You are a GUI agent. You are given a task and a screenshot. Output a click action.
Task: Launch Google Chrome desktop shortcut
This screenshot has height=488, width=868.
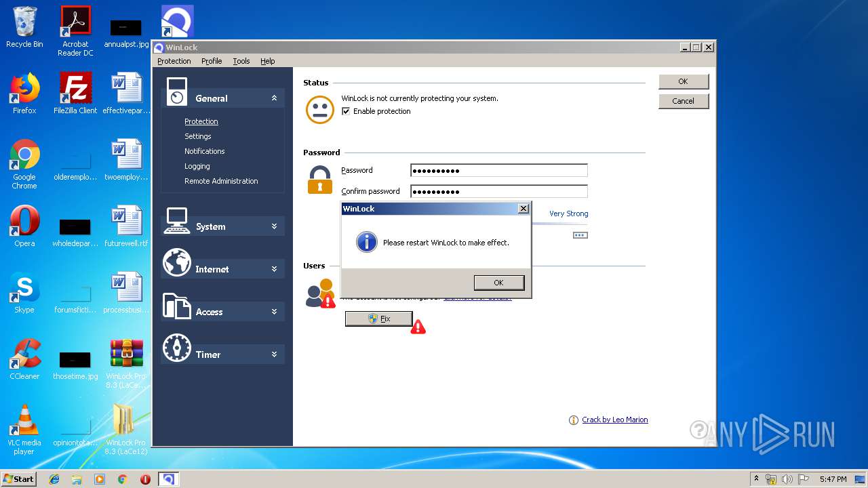(24, 164)
